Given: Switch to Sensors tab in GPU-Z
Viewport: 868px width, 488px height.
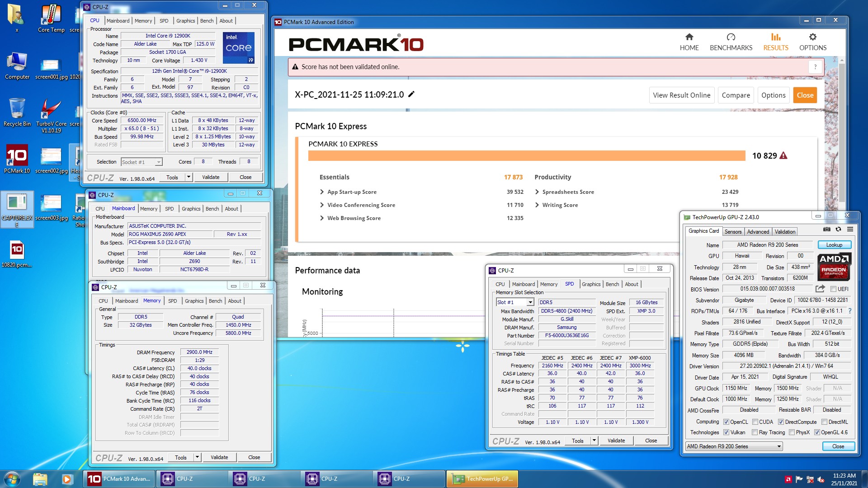Looking at the screenshot, I should point(733,232).
